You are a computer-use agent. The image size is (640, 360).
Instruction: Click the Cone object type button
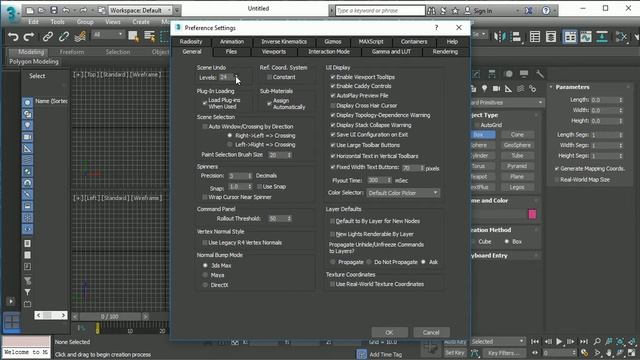pos(517,134)
